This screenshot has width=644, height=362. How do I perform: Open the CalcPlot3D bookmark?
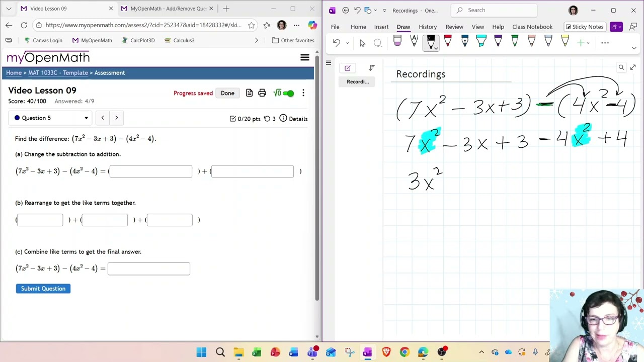(138, 40)
